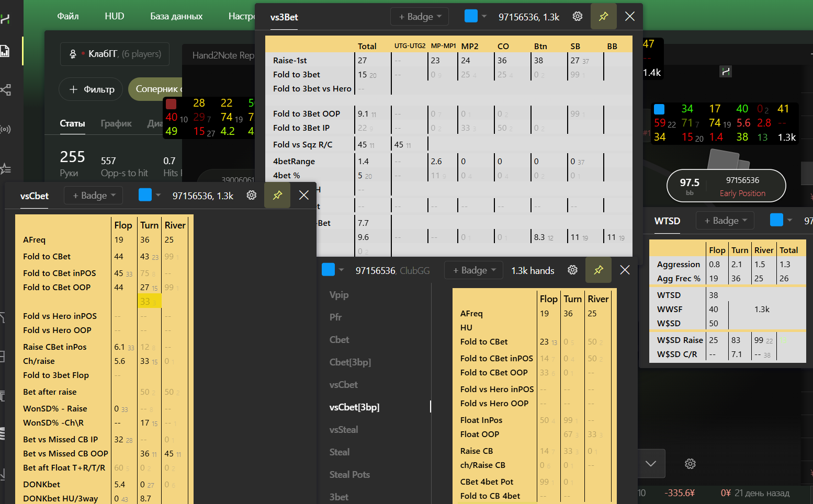Select Cbet[3bp] in stat list
This screenshot has height=504, width=813.
coord(350,362)
